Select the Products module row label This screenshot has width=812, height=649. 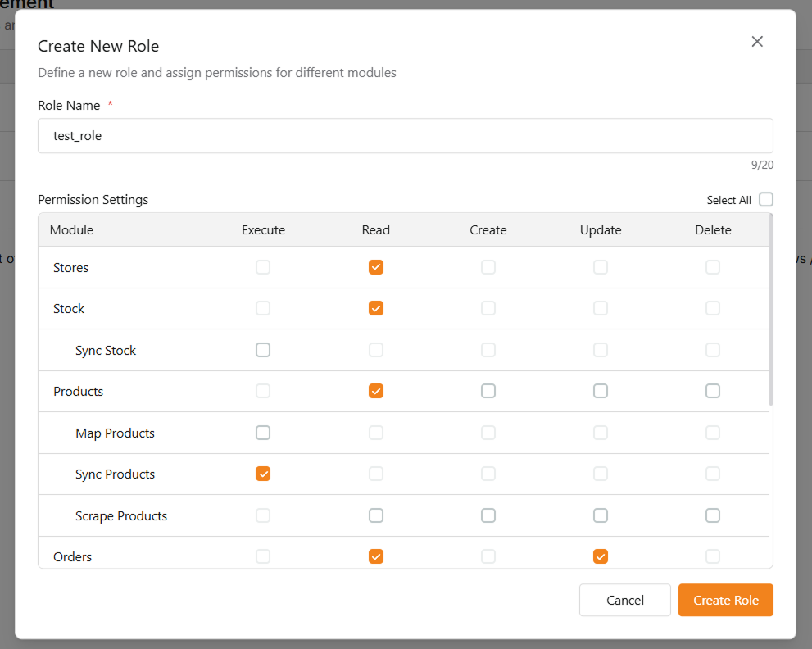(78, 392)
